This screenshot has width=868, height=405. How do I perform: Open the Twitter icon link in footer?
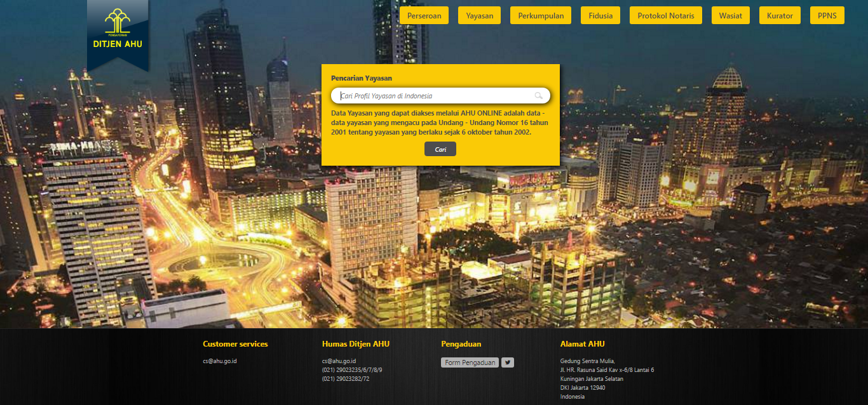coord(508,362)
